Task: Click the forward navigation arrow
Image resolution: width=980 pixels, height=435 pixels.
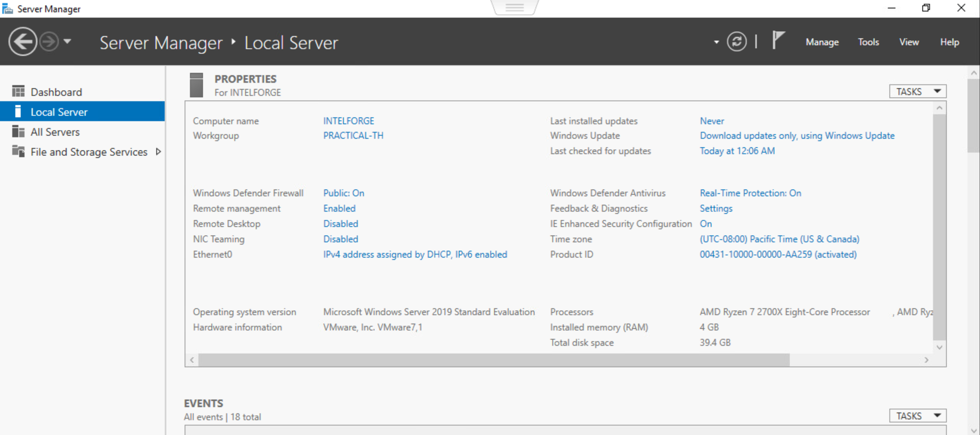Action: pyautogui.click(x=50, y=41)
